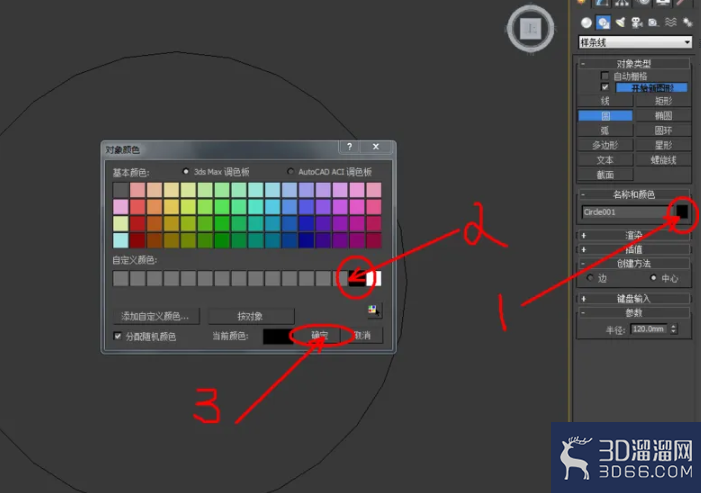
Task: Click the Circle001 name input field
Action: 626,212
